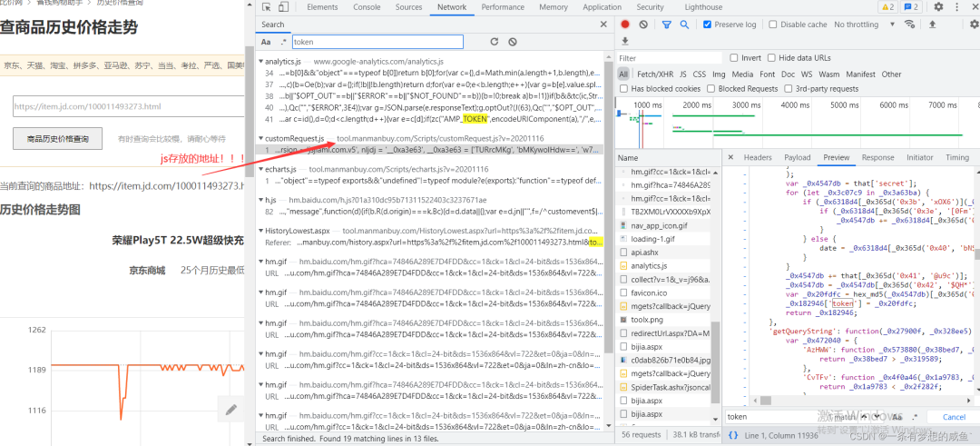Collapse HistoryLowest.aspx search result group

pos(260,230)
